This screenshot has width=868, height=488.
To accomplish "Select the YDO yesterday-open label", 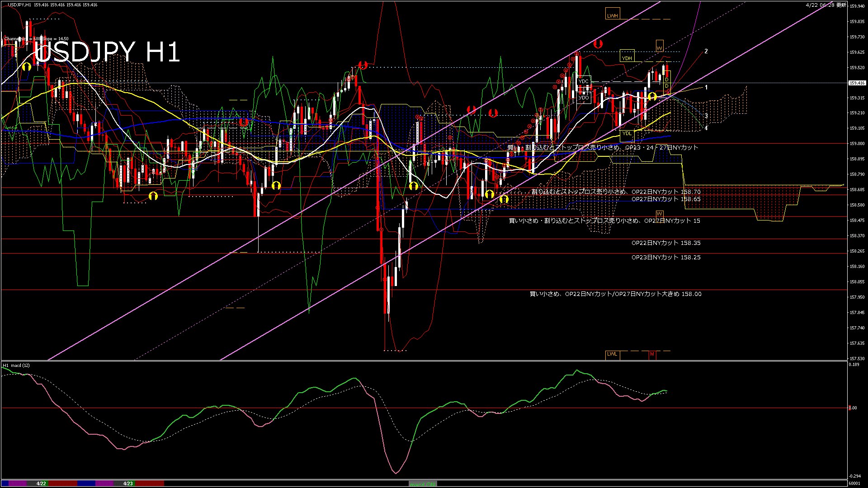I will click(x=584, y=98).
